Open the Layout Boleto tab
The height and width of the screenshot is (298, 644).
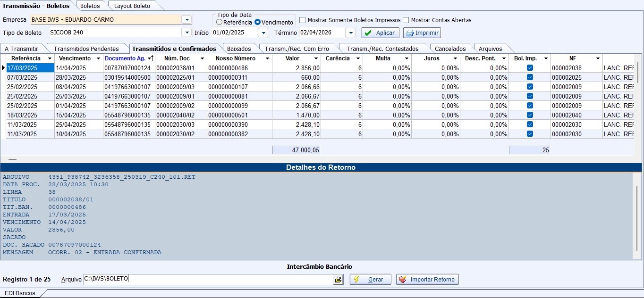pos(132,6)
